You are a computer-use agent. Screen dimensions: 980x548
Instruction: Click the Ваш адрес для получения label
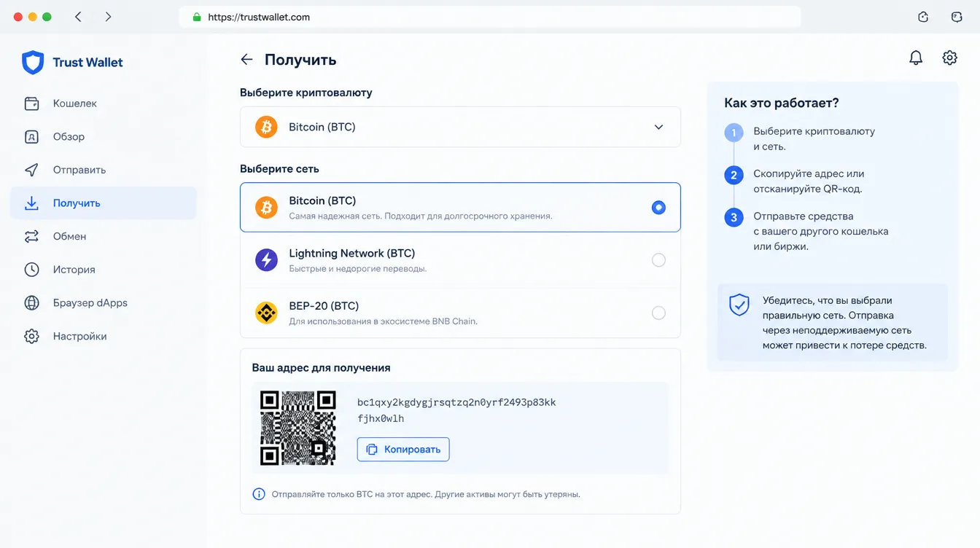[x=321, y=368]
